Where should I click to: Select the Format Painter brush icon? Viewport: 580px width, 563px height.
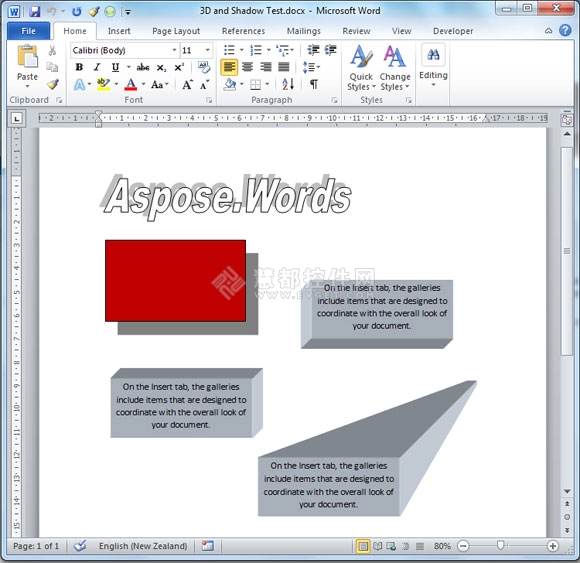[53, 84]
